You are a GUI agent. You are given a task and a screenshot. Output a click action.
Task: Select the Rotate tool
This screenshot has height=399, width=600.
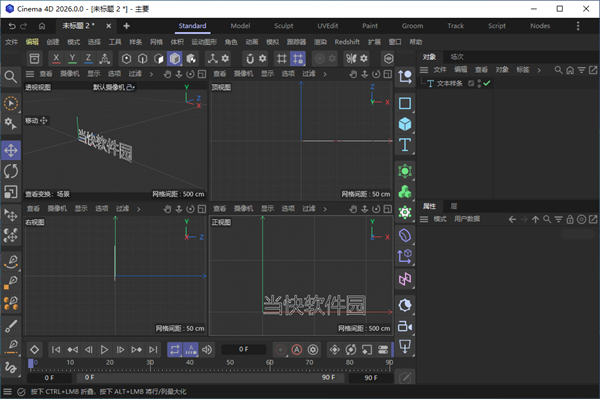tap(11, 171)
